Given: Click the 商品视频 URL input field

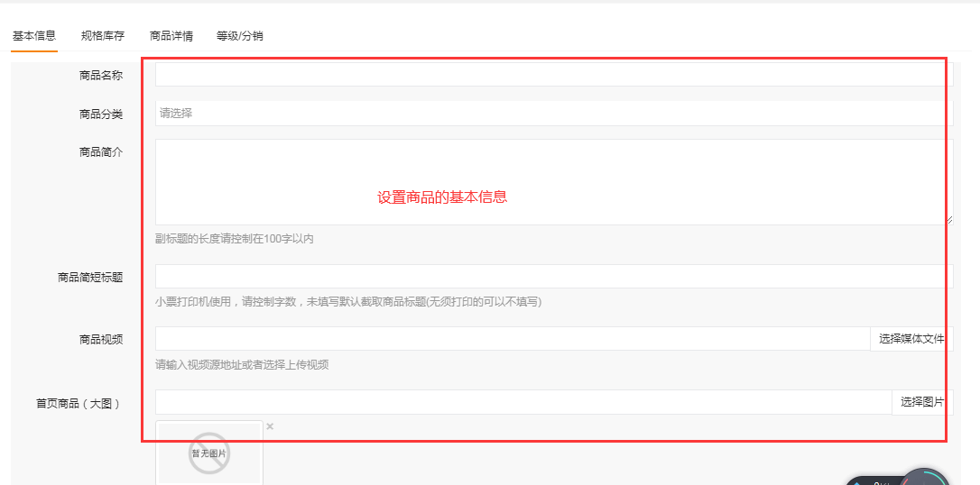Looking at the screenshot, I should tap(513, 339).
